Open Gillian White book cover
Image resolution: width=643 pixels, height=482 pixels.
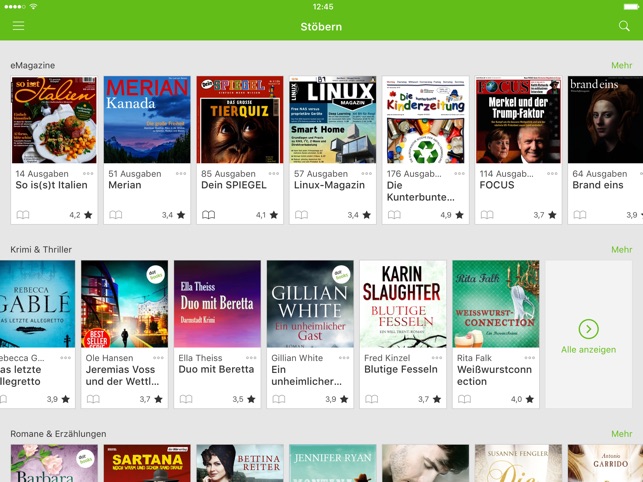pos(310,304)
